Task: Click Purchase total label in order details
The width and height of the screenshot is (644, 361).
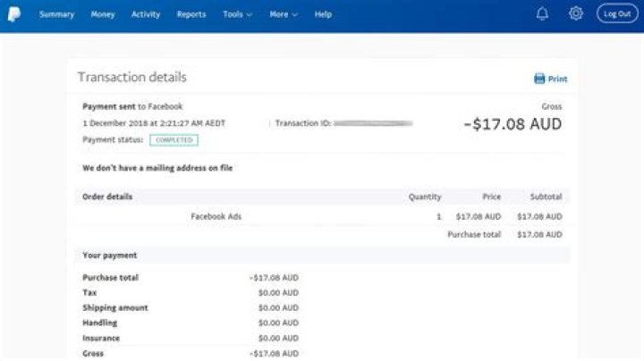Action: tap(474, 235)
